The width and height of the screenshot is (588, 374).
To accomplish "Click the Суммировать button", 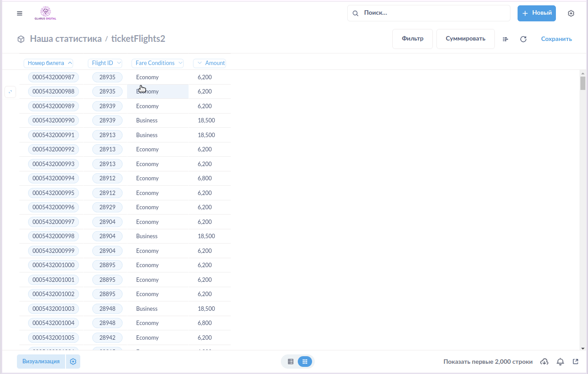I will tap(465, 39).
